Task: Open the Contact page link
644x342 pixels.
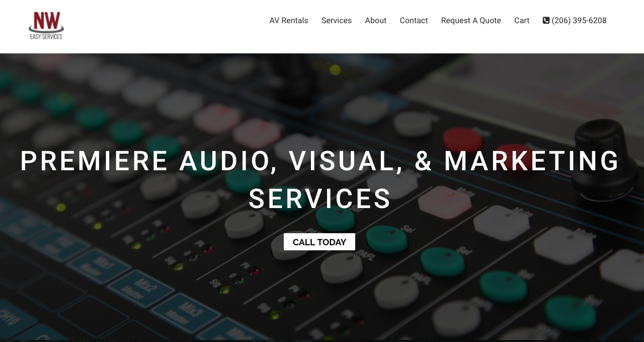Action: click(414, 21)
